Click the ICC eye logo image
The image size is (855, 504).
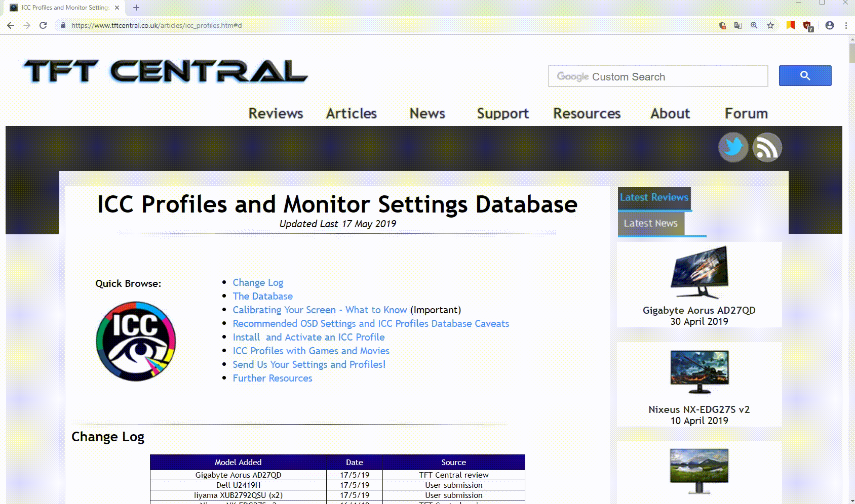point(136,341)
